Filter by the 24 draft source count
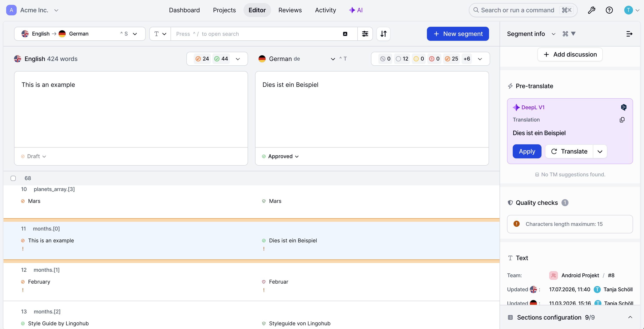This screenshot has height=329, width=644. tap(202, 59)
